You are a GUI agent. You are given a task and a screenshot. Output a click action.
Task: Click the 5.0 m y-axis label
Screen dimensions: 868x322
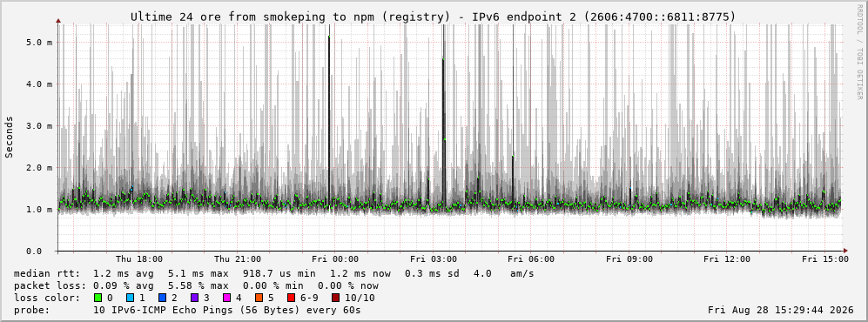click(x=39, y=42)
